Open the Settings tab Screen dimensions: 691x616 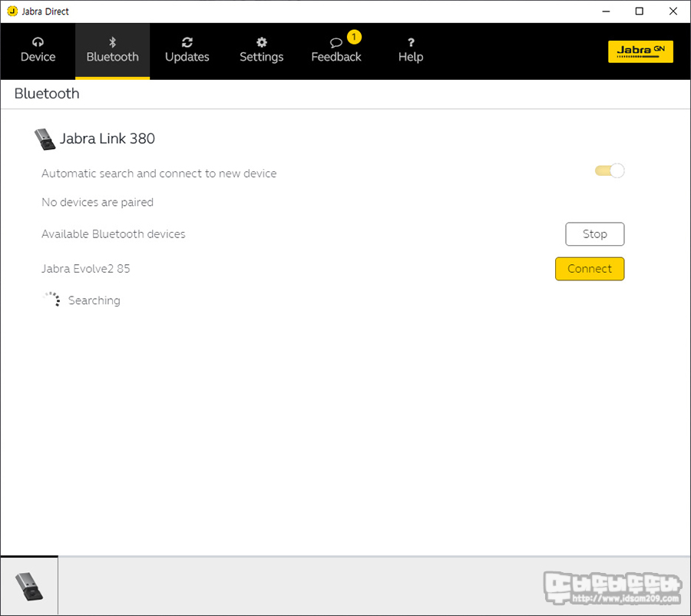[x=261, y=51]
